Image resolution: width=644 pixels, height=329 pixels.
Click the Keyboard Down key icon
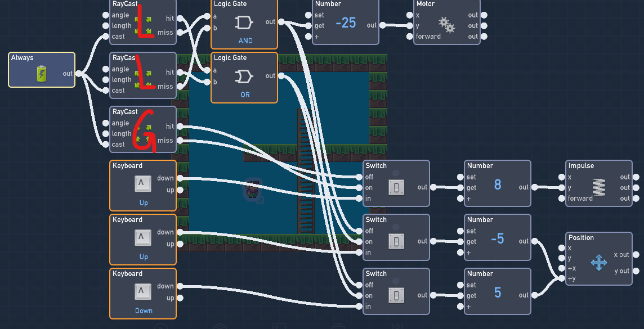143,292
